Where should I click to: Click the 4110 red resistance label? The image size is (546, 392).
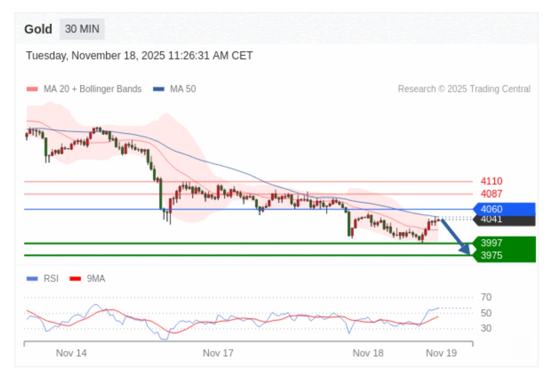pos(491,181)
